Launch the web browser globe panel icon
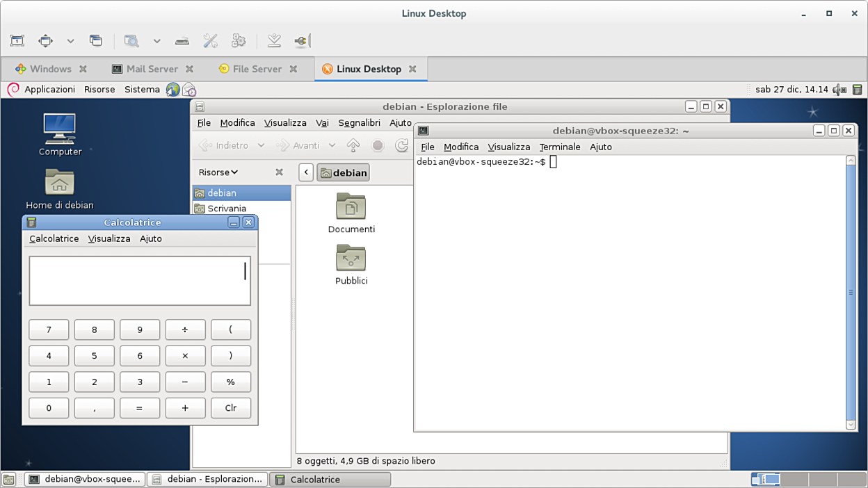Screen dimensions: 868x488 point(172,90)
